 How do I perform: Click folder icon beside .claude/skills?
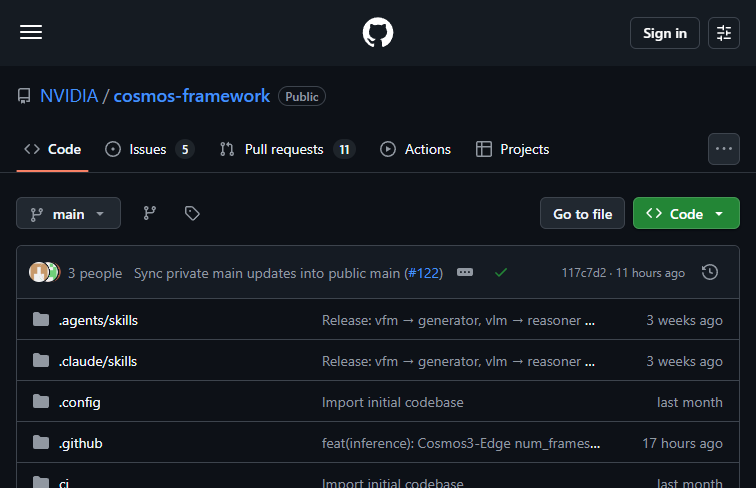click(41, 360)
